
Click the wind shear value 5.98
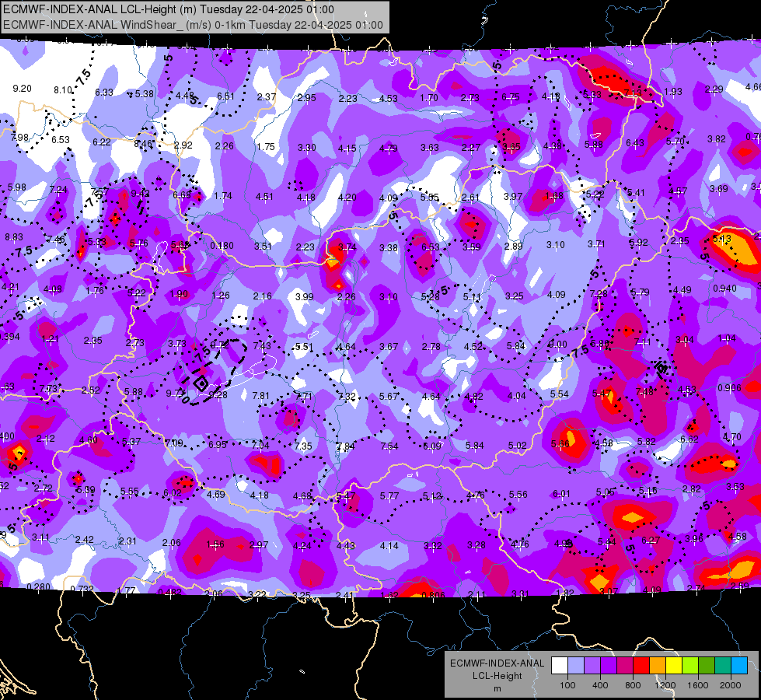(16, 187)
